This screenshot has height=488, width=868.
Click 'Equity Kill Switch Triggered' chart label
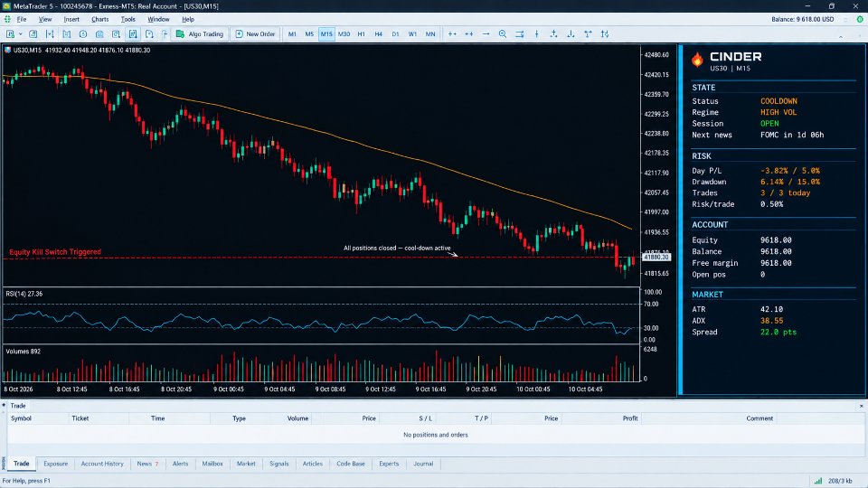point(55,252)
